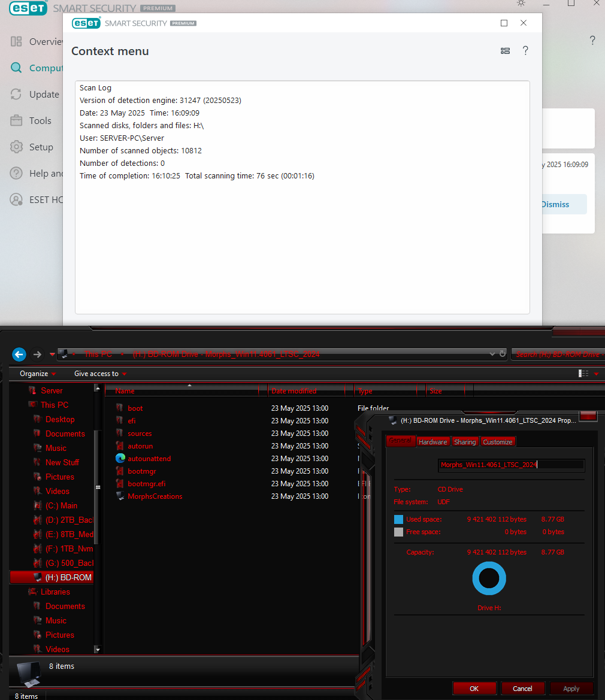Image resolution: width=605 pixels, height=700 pixels.
Task: Open Computer scan section in ESET sidebar
Action: (37, 68)
